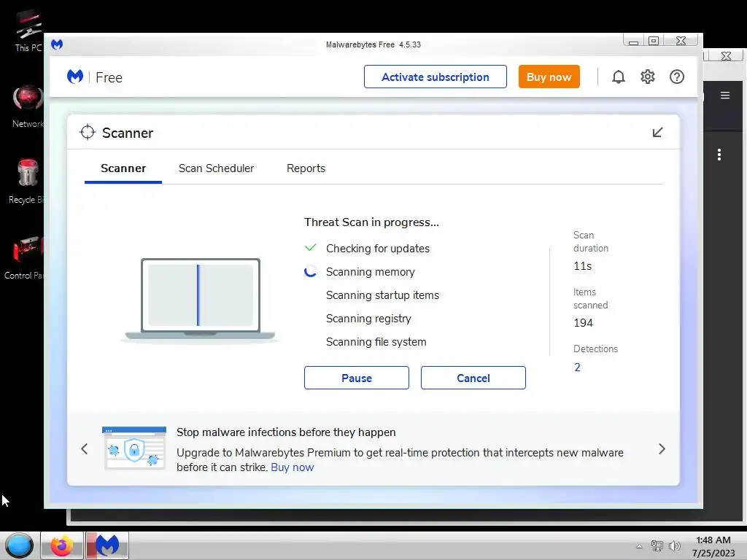Open Malwarebytes settings gear
Image resolution: width=747 pixels, height=560 pixels.
pyautogui.click(x=648, y=77)
